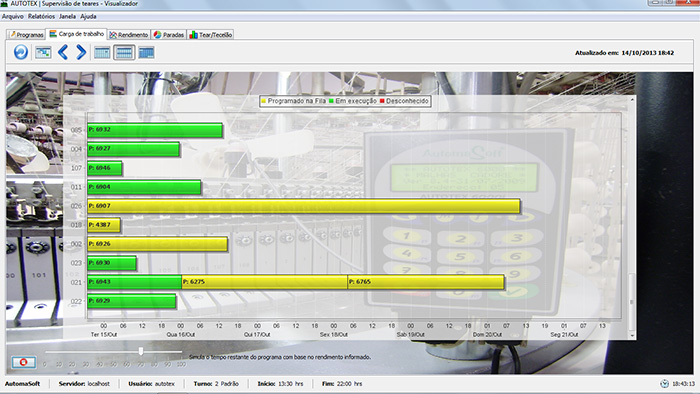Switch to the Rendimento tab
This screenshot has height=394, width=700.
point(129,34)
